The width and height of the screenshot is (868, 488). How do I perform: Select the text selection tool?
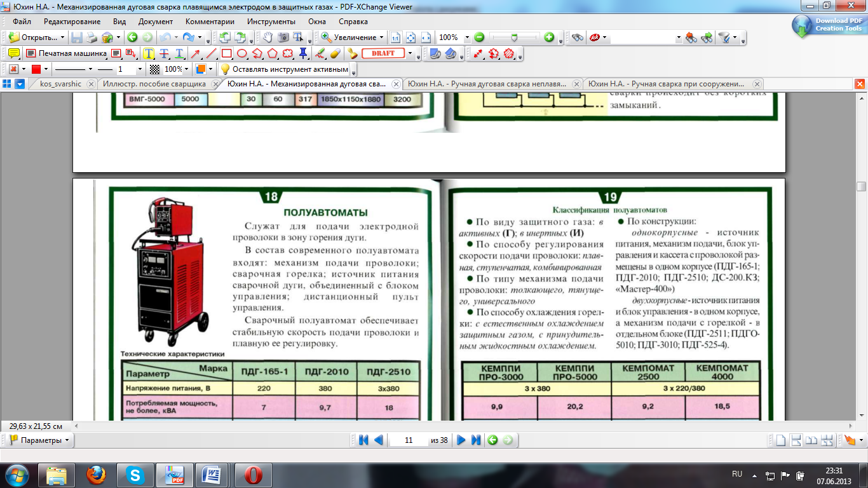point(297,37)
